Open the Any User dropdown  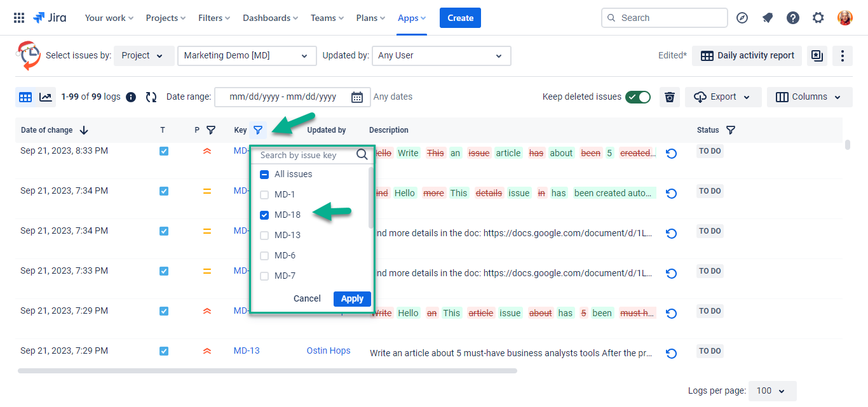point(441,56)
